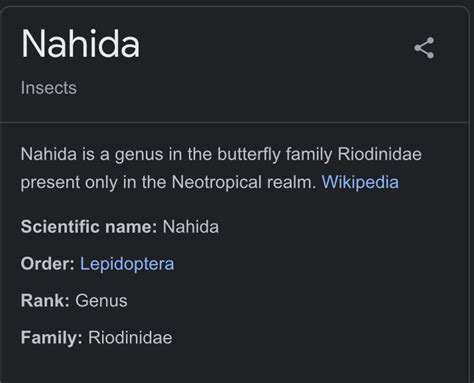Click the word Riodinidae in the description
The width and height of the screenshot is (474, 383).
click(380, 154)
